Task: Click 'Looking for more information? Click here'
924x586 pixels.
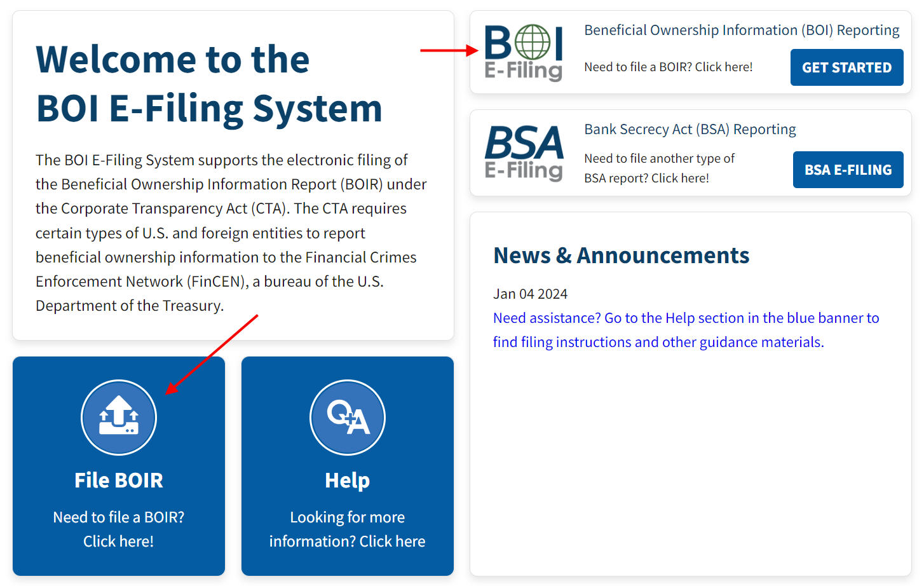Action: click(x=347, y=529)
